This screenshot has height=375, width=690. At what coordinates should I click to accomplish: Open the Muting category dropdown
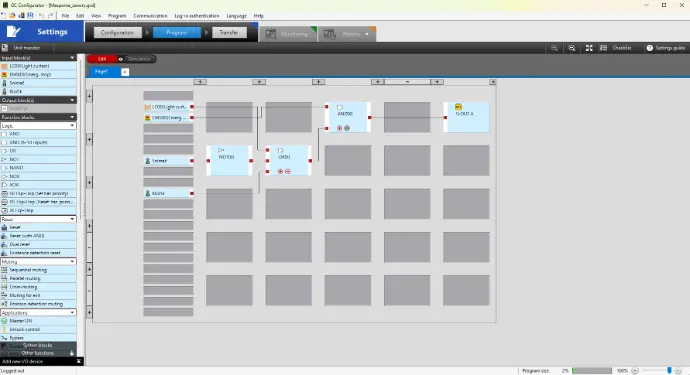(x=38, y=261)
